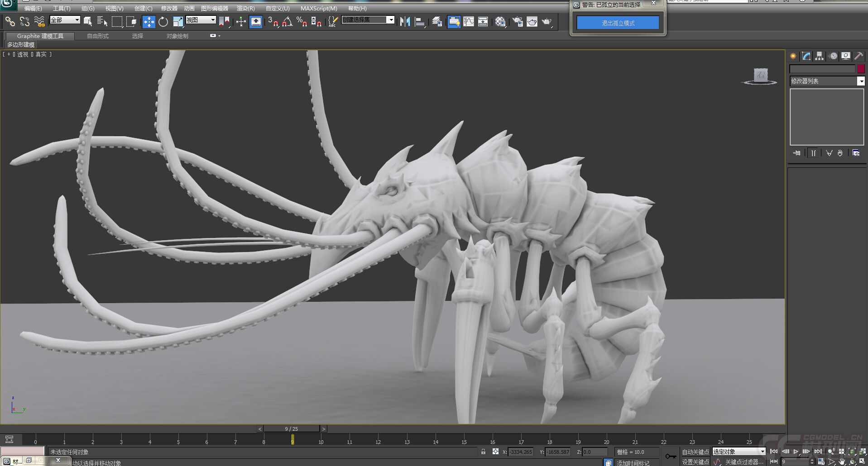Click the Unlink Selection broken-chain icon

(x=24, y=21)
